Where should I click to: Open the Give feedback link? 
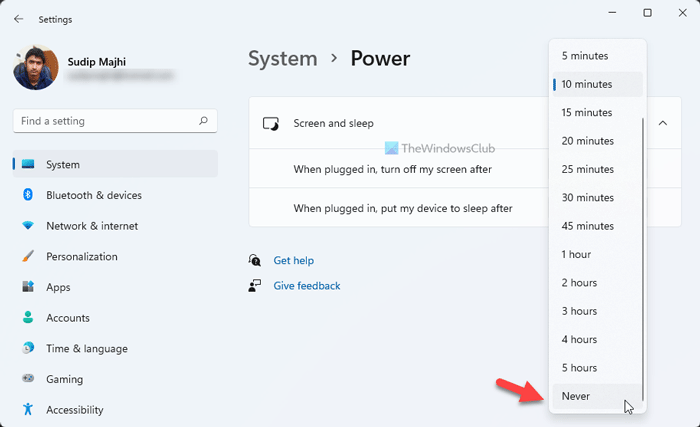point(307,286)
